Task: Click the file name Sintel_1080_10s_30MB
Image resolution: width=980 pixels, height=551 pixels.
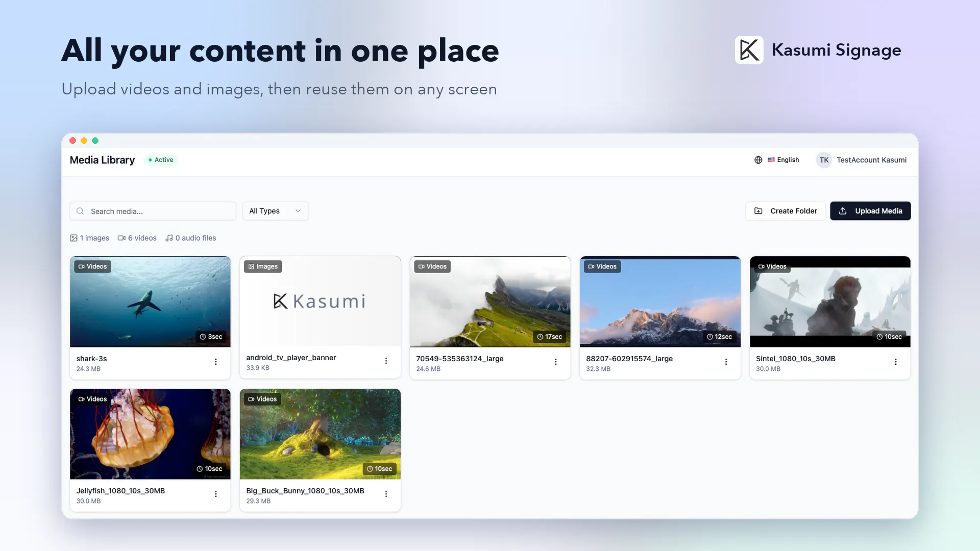Action: click(795, 359)
